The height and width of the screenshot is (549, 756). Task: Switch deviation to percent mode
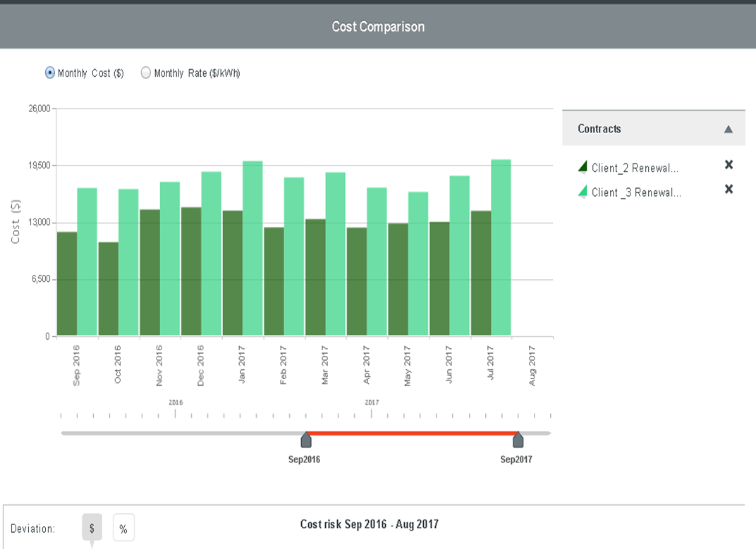point(123,527)
